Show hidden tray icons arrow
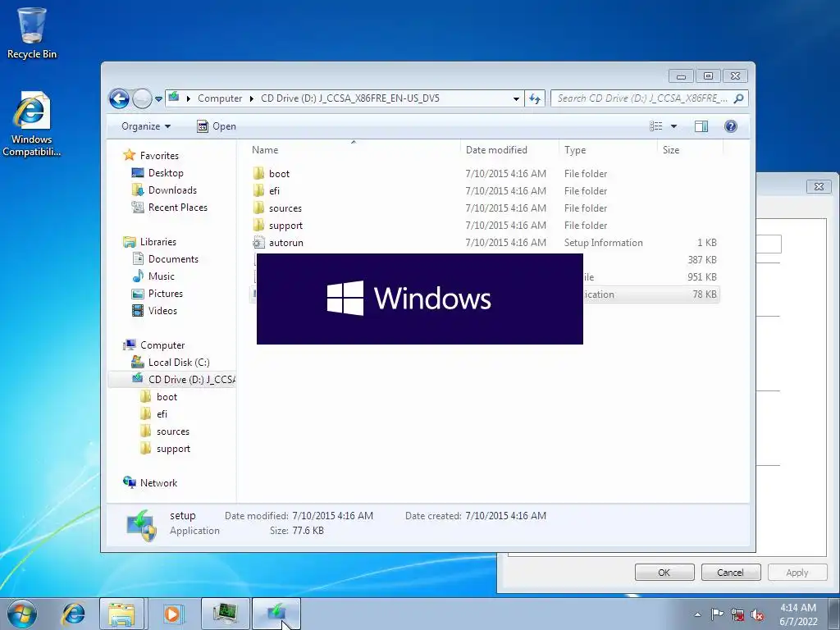840x630 pixels. (697, 614)
